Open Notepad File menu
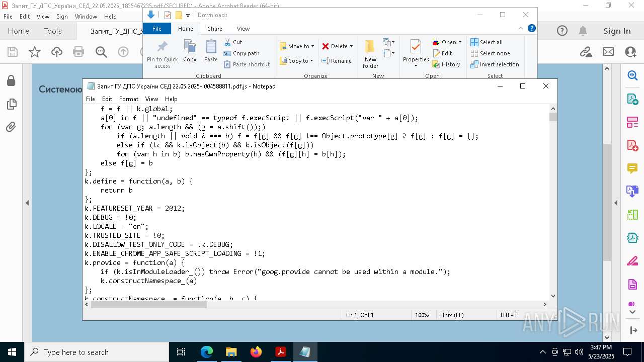This screenshot has height=362, width=644. (91, 99)
